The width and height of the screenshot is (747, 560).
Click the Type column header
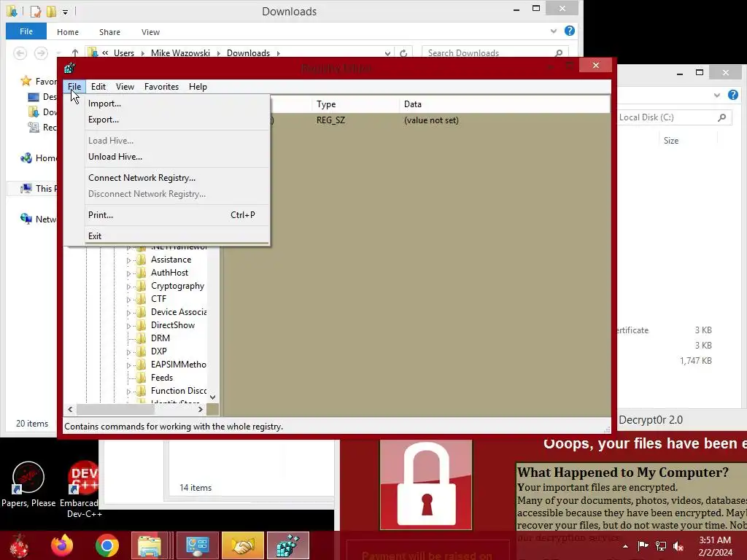click(x=355, y=104)
